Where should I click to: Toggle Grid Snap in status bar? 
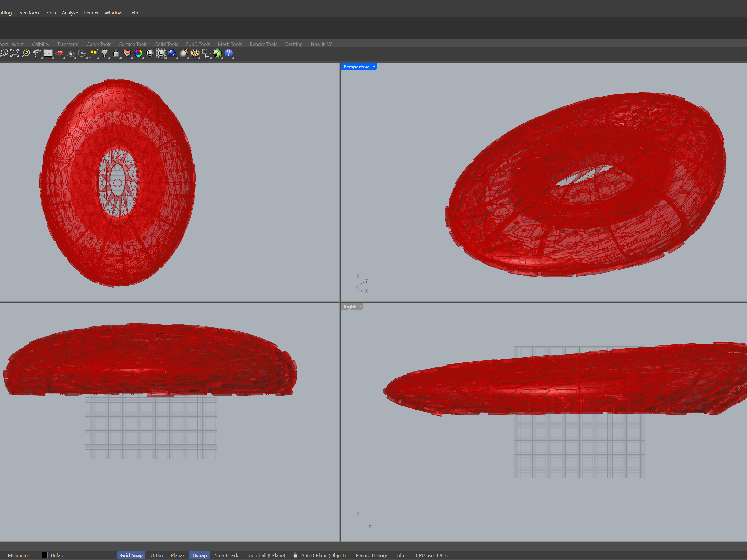click(131, 555)
